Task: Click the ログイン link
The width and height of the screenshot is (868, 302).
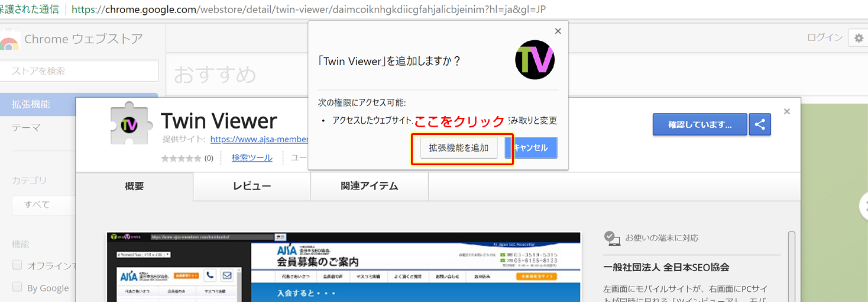Action: [825, 37]
